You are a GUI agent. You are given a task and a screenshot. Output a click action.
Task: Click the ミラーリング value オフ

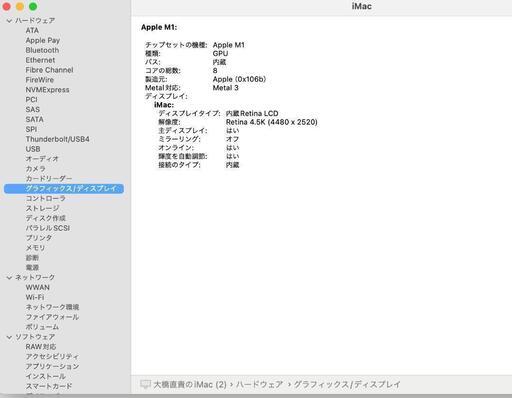[x=232, y=139]
